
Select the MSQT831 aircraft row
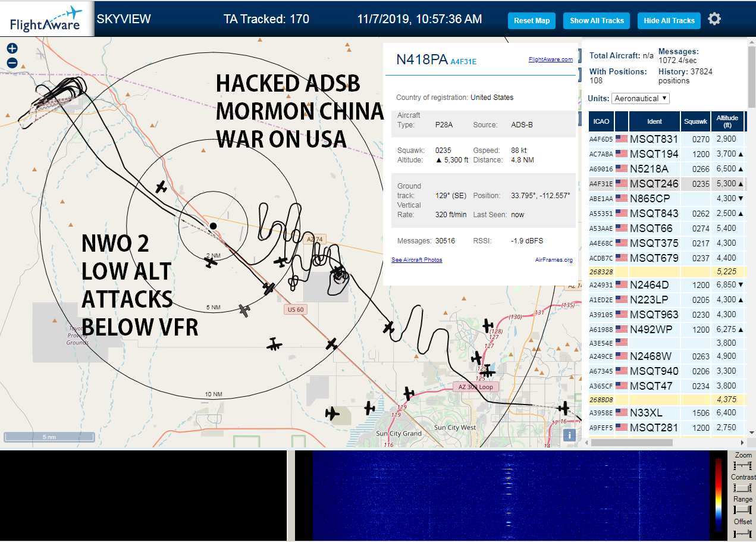tap(667, 139)
